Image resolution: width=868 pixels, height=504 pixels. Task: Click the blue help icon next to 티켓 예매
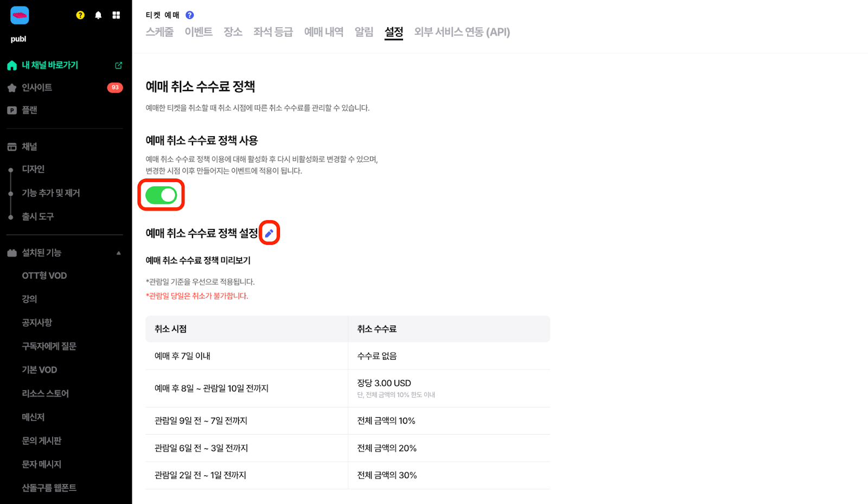189,15
